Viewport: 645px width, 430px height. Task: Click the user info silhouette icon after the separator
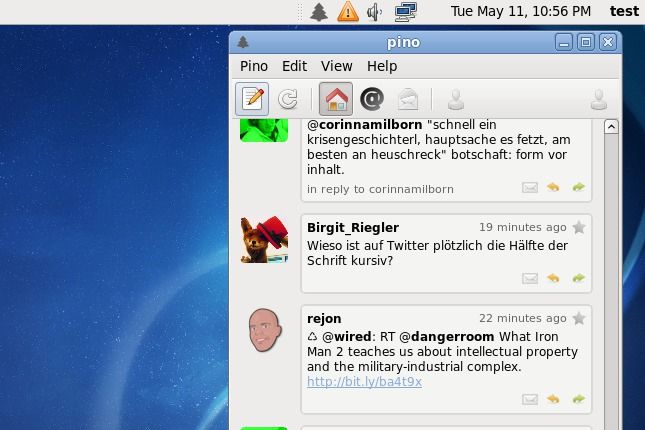click(456, 100)
